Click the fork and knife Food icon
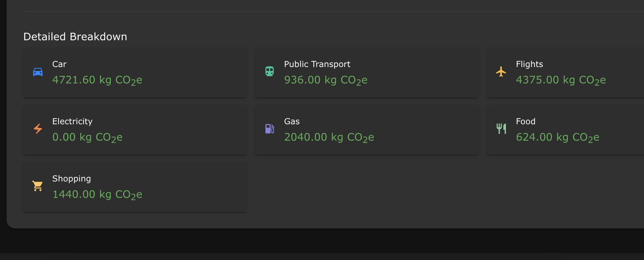The height and width of the screenshot is (260, 644). pyautogui.click(x=501, y=129)
